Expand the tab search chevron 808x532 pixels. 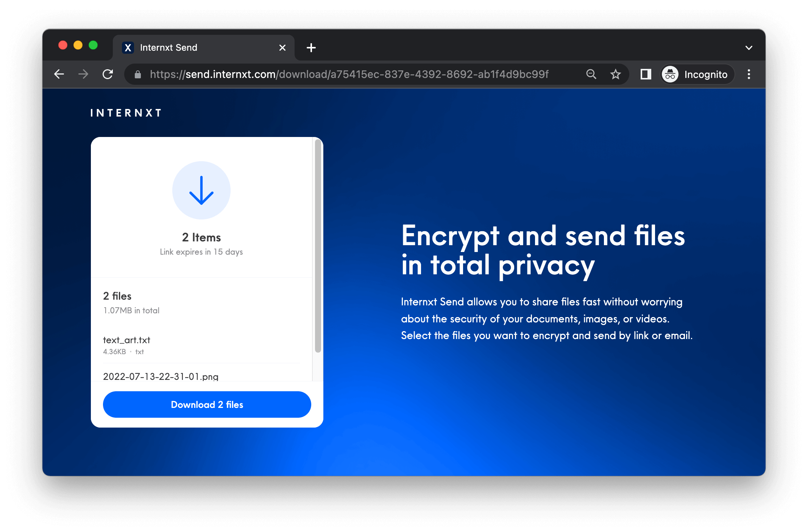[749, 48]
